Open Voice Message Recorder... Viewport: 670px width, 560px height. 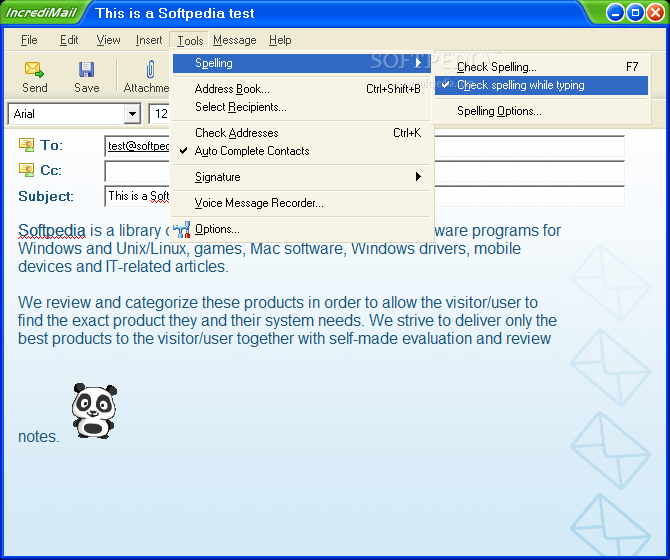[x=301, y=203]
